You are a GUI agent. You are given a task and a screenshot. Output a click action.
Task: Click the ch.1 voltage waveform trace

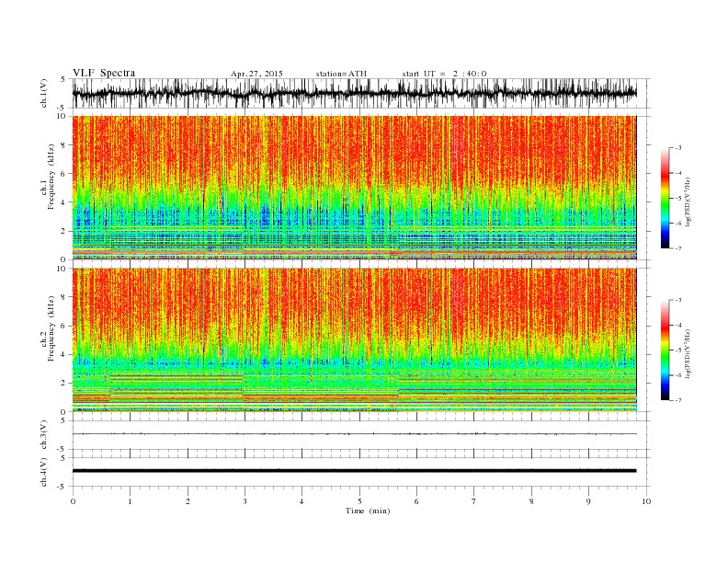click(x=354, y=93)
